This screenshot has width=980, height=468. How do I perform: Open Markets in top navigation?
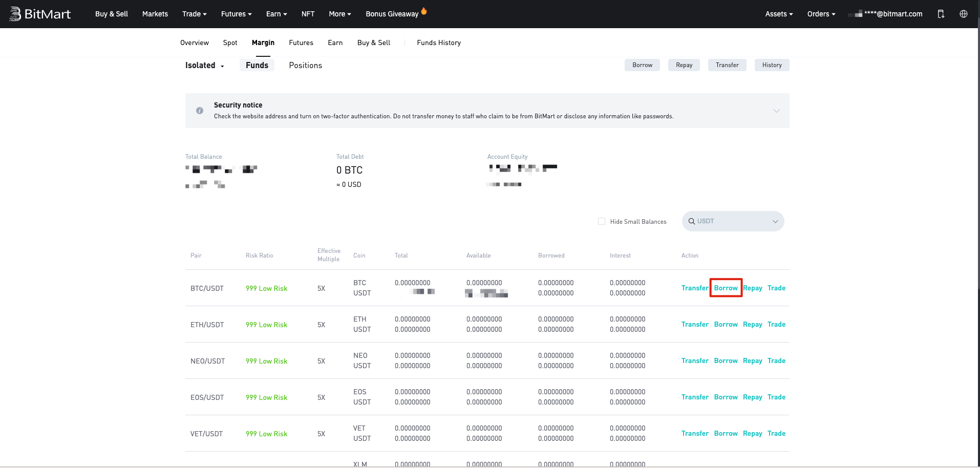click(155, 14)
